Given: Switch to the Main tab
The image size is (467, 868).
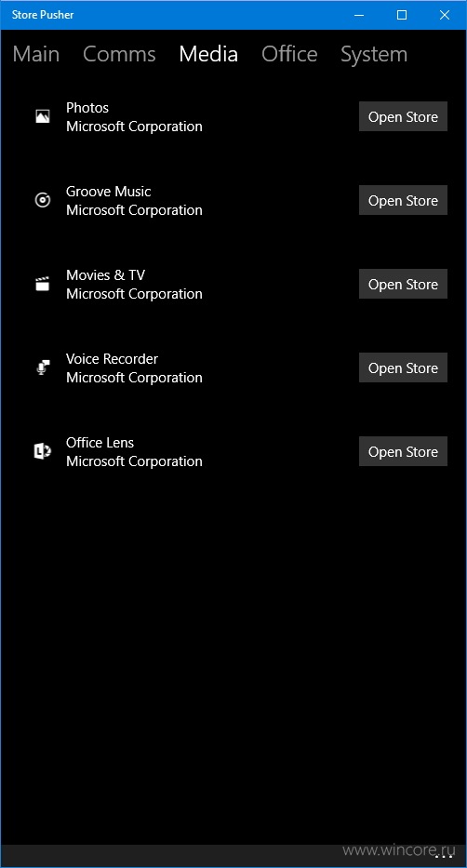Looking at the screenshot, I should click(x=36, y=54).
